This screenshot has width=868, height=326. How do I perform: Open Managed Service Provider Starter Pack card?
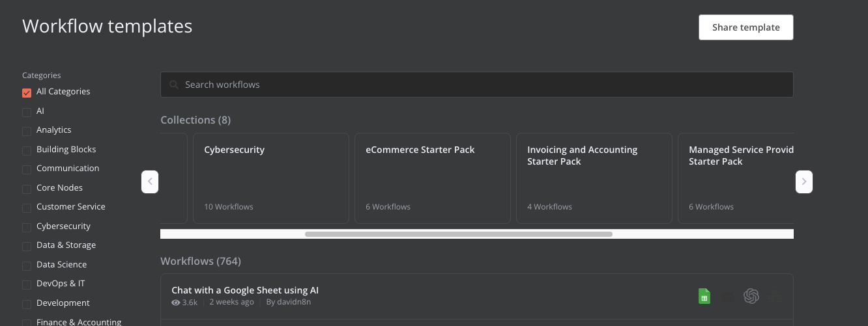736,178
